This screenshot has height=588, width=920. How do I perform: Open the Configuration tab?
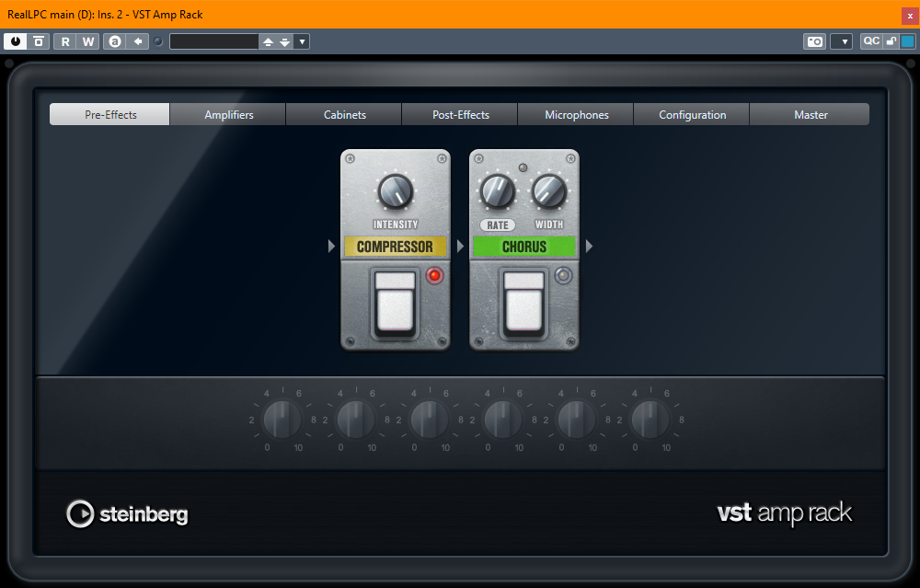point(693,114)
